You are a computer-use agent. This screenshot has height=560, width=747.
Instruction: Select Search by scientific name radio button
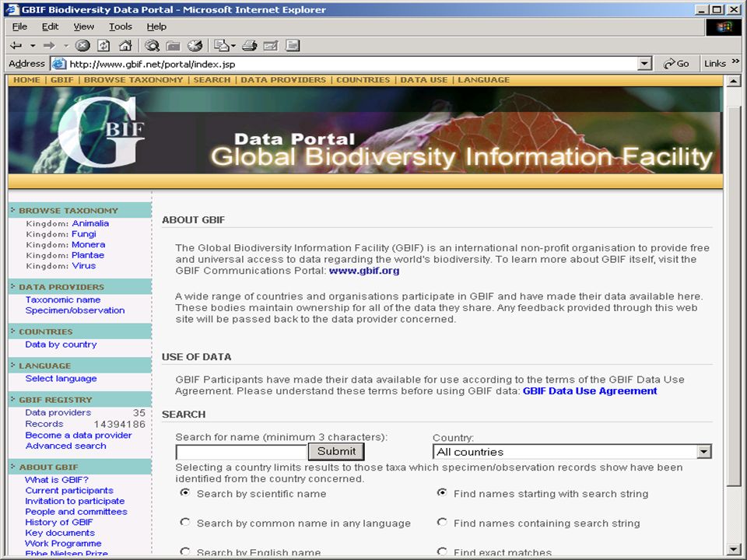click(x=185, y=493)
